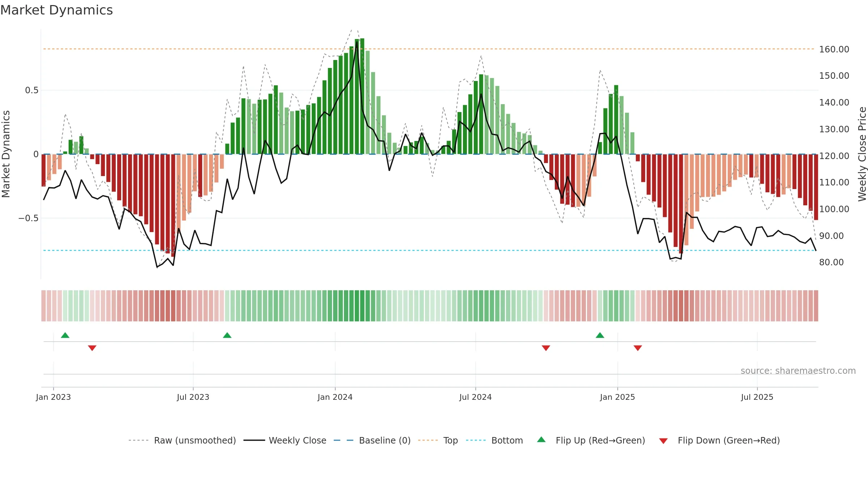The height and width of the screenshot is (488, 868).
Task: Toggle the Top legend entry
Action: tap(438, 440)
